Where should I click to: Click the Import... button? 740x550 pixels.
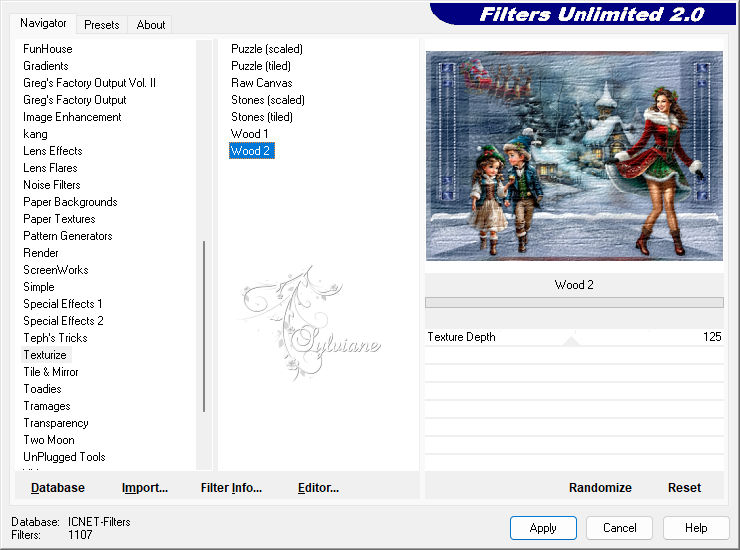click(145, 488)
